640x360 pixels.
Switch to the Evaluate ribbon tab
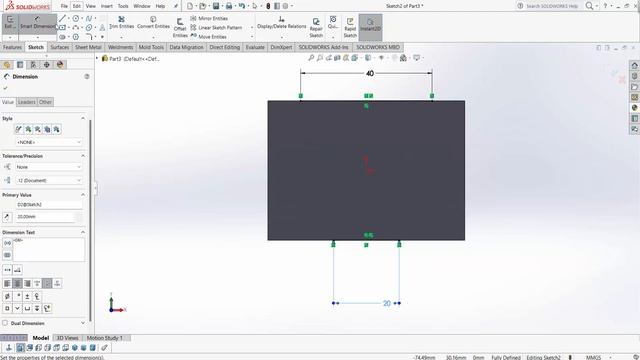pyautogui.click(x=255, y=47)
